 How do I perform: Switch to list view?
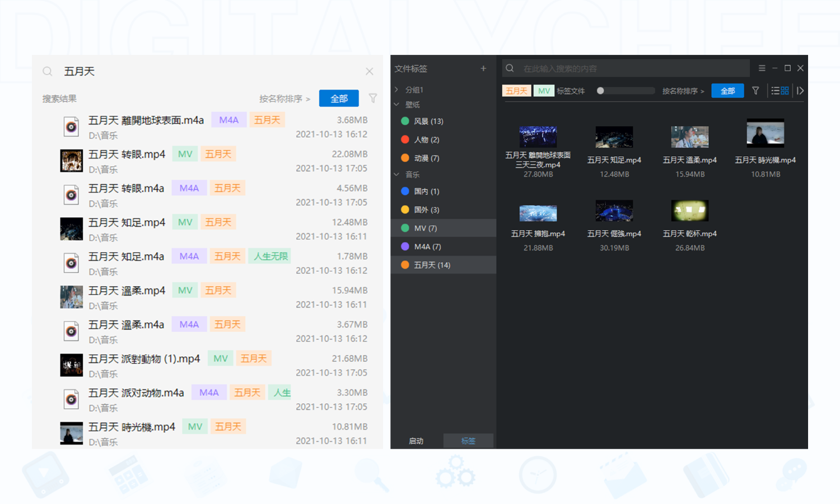tap(775, 91)
